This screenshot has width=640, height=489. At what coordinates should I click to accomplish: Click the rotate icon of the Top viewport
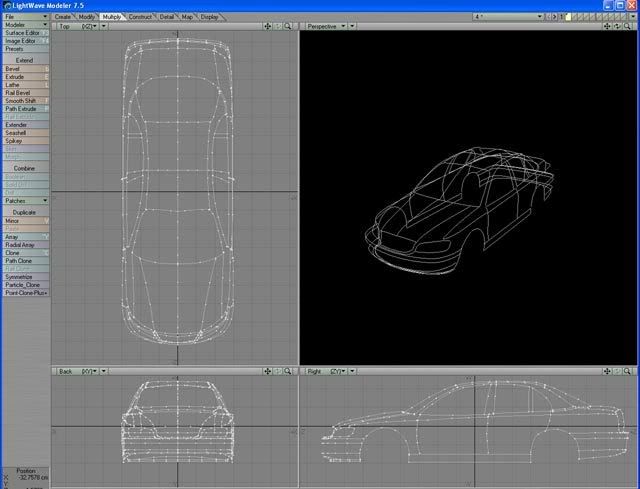click(278, 26)
